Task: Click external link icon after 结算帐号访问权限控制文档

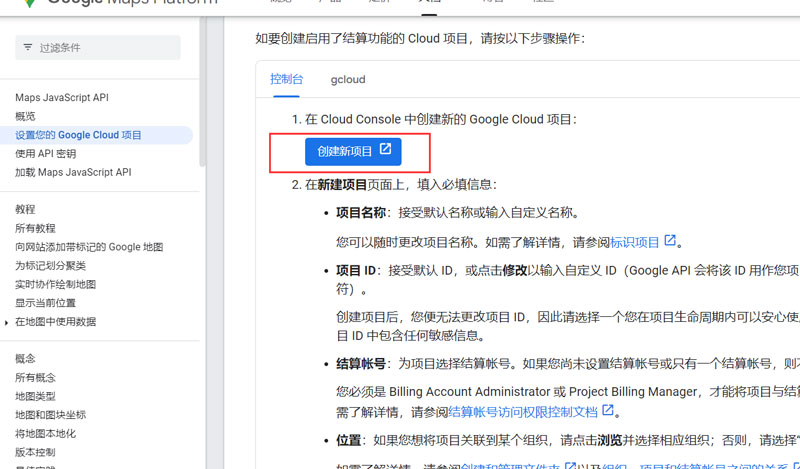Action: tap(608, 410)
